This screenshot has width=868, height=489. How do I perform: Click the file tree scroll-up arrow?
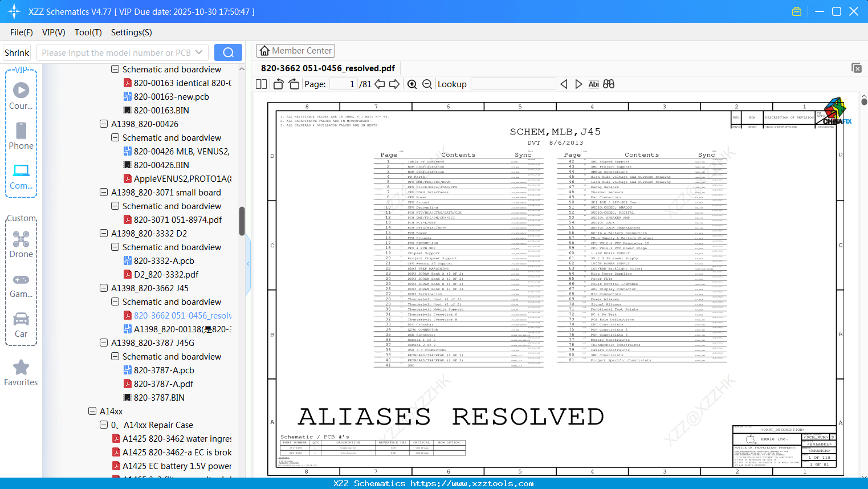242,69
